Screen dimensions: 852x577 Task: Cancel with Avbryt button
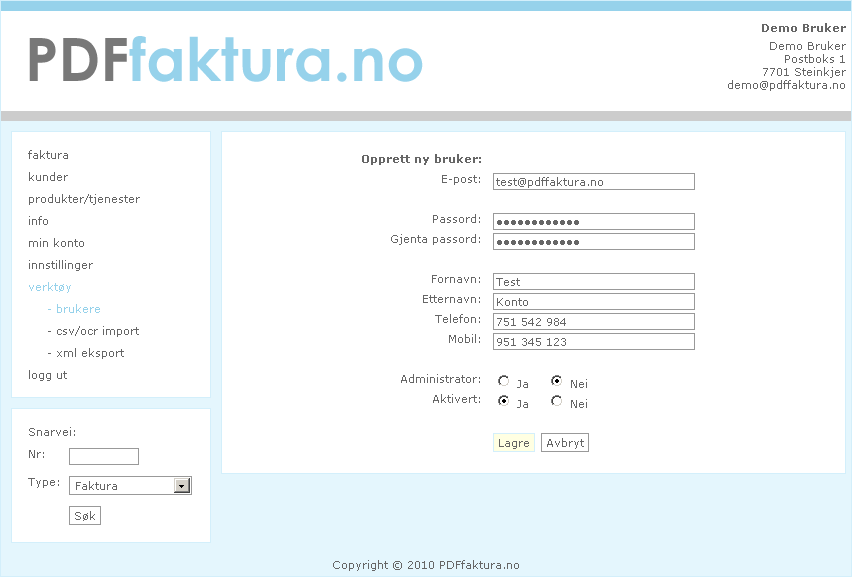point(565,443)
